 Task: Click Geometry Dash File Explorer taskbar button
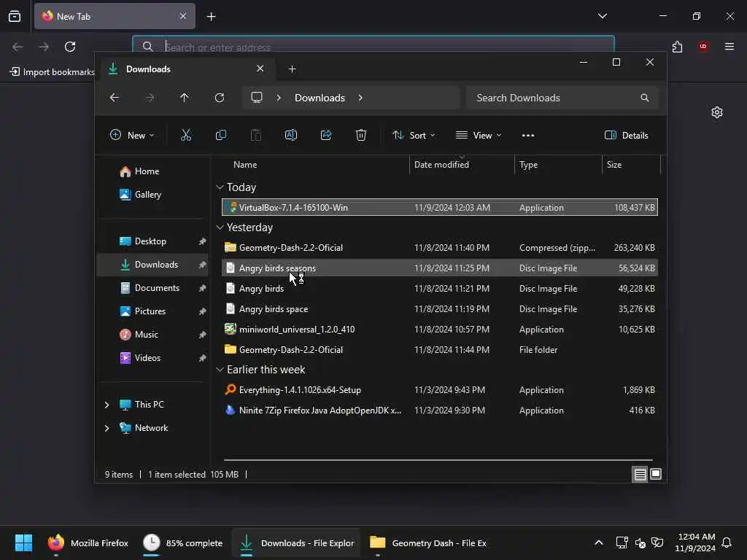click(429, 542)
